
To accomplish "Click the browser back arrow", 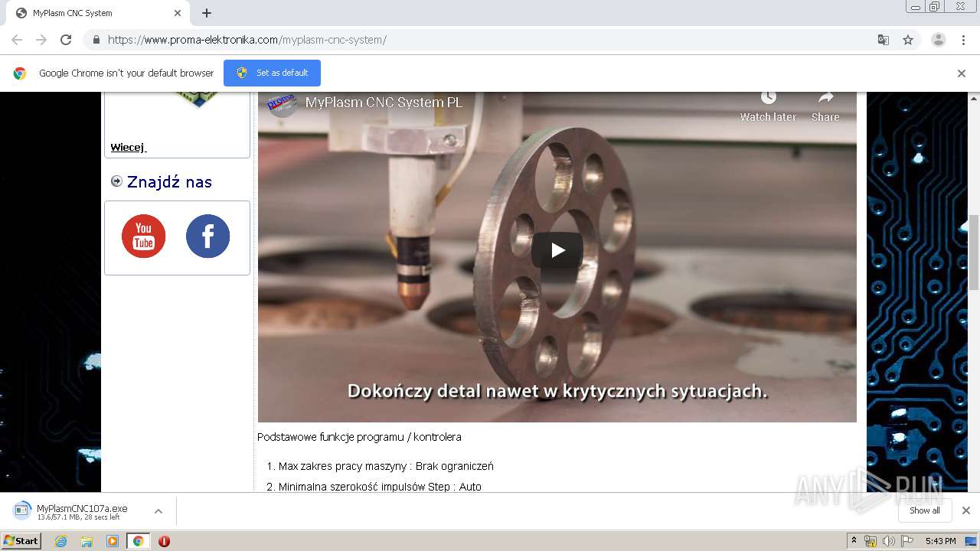I will [x=17, y=40].
